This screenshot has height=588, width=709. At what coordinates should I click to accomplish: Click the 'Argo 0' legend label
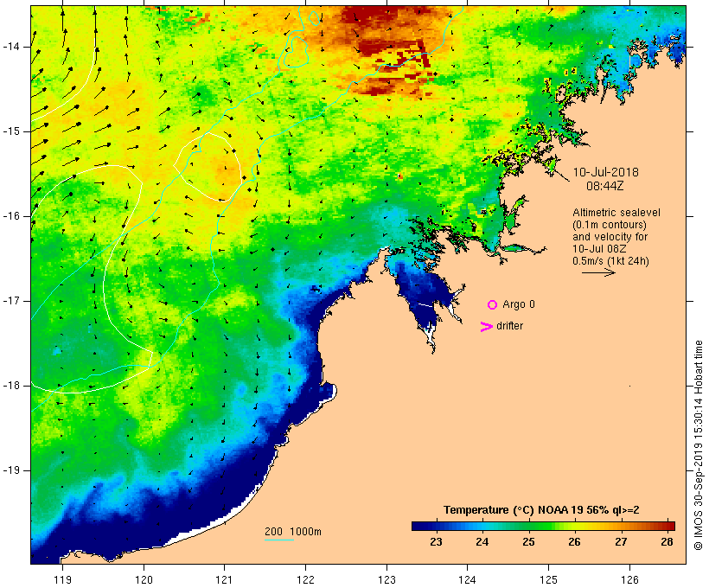[519, 304]
